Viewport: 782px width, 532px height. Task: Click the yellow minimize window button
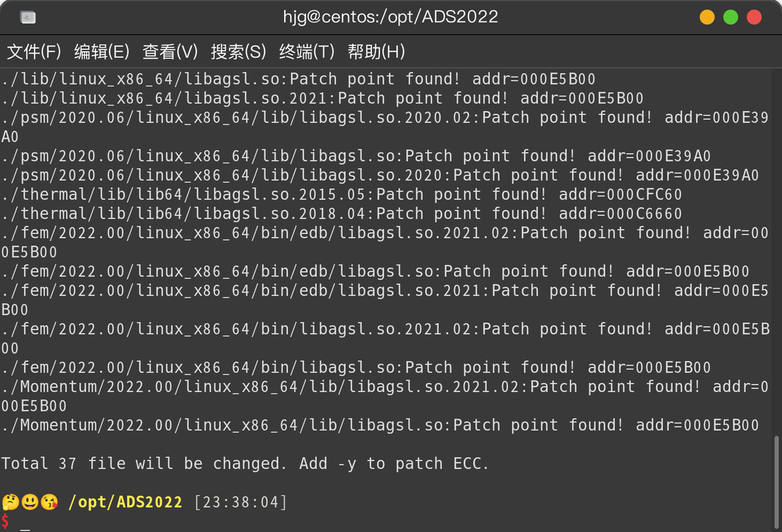click(x=707, y=17)
